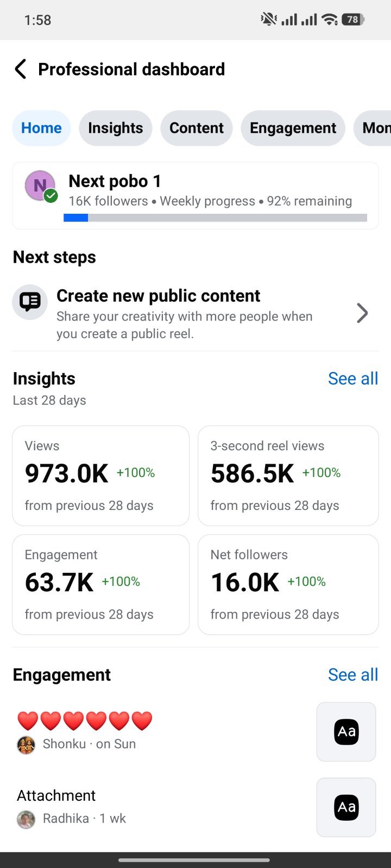Viewport: 391px width, 868px height.
Task: Open the Aa thumbnail beside Radhika's attachment
Action: coord(346,807)
